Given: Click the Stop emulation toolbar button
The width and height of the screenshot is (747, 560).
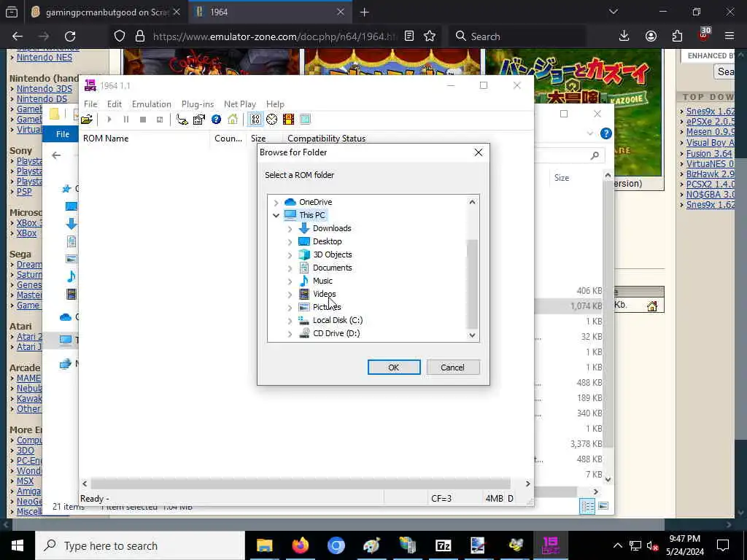Looking at the screenshot, I should point(142,120).
